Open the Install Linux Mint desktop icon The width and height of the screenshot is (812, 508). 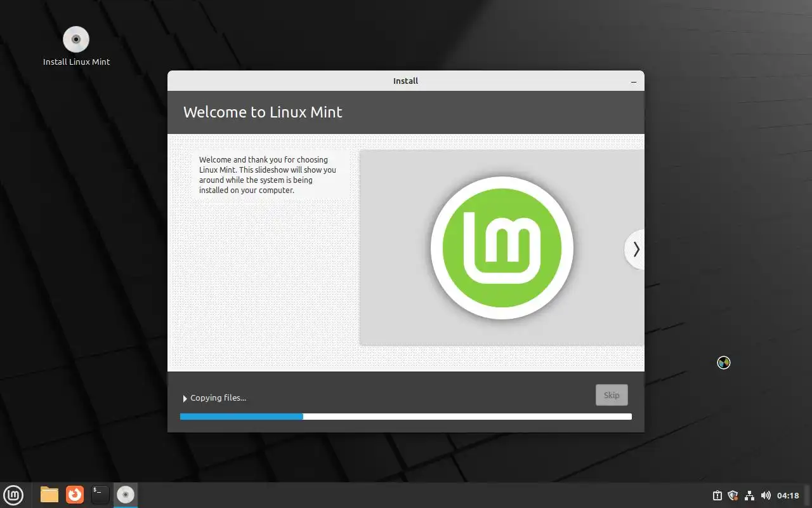pos(76,46)
